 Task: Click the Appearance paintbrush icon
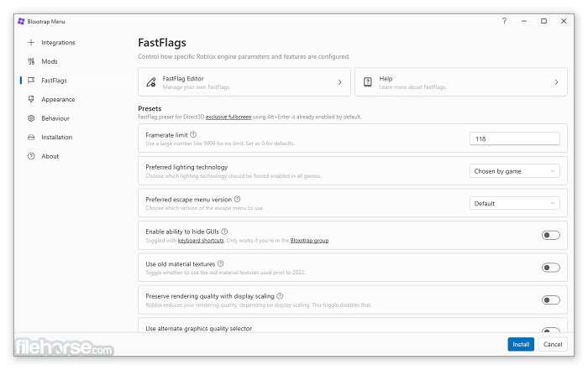(x=31, y=99)
